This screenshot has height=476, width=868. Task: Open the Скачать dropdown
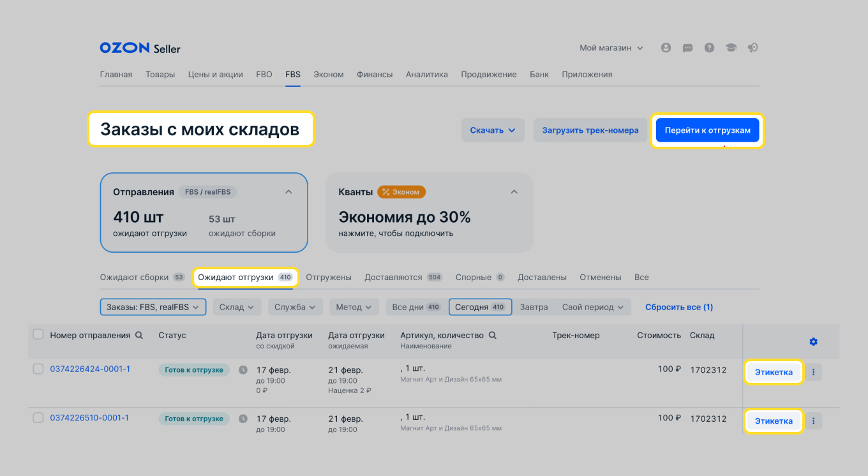pyautogui.click(x=493, y=130)
